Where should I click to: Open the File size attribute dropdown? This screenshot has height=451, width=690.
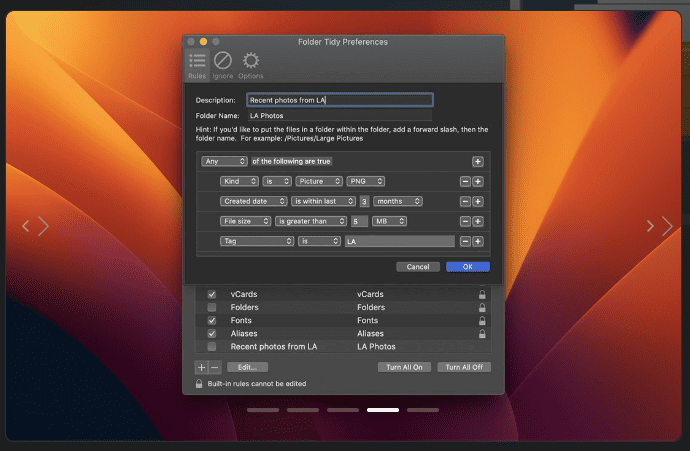pyautogui.click(x=246, y=221)
